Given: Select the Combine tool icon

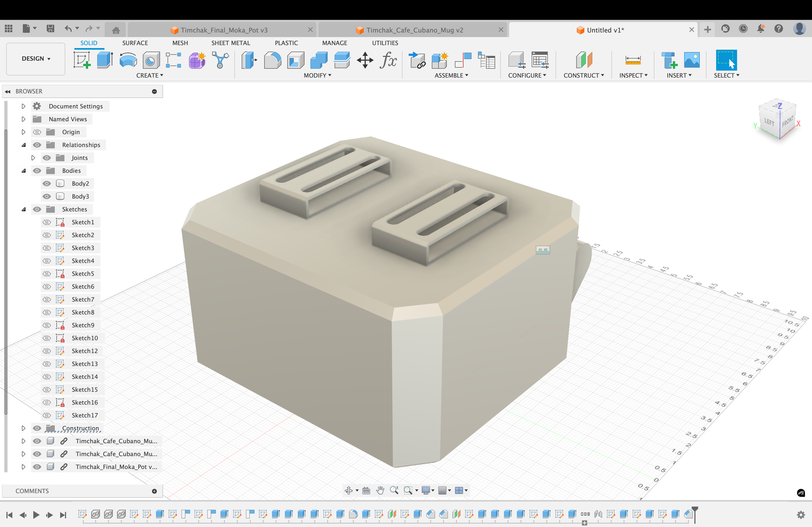Looking at the screenshot, I should tap(319, 60).
